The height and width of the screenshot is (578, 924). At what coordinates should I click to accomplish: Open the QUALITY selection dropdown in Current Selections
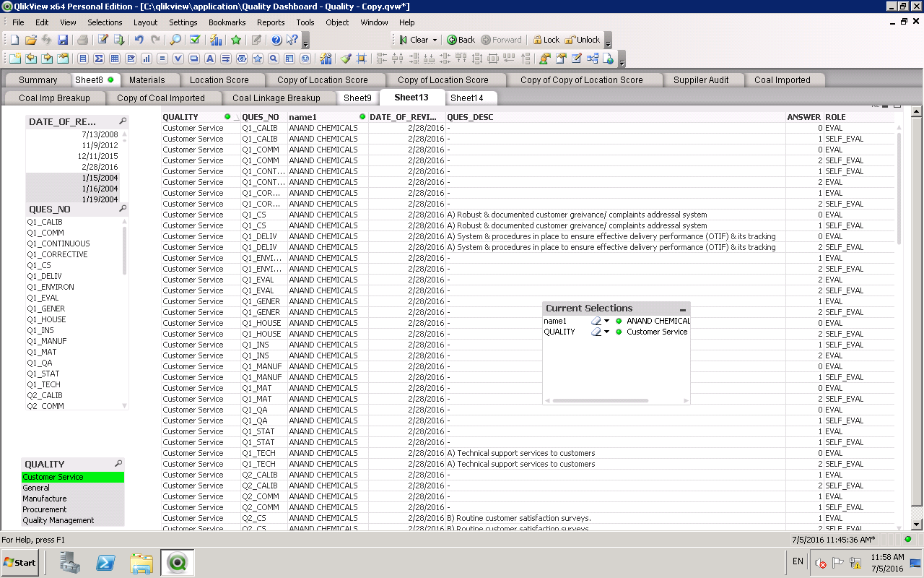click(606, 332)
